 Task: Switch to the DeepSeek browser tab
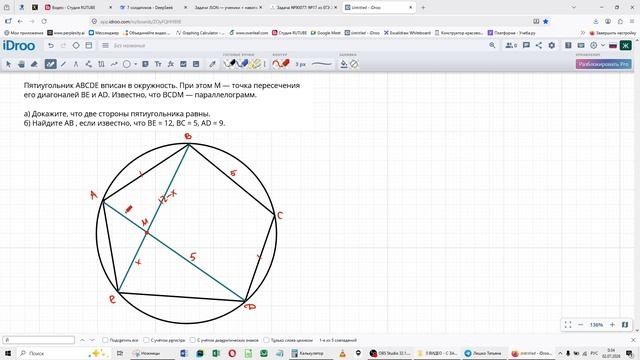click(x=153, y=7)
